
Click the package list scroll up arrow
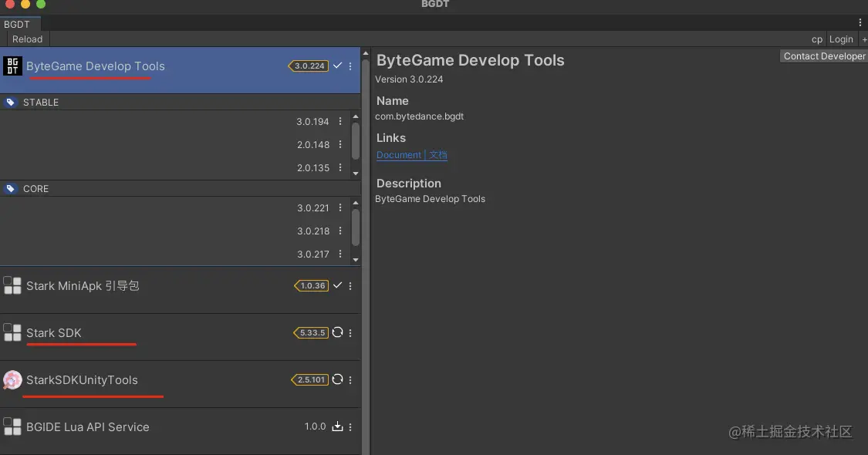366,54
